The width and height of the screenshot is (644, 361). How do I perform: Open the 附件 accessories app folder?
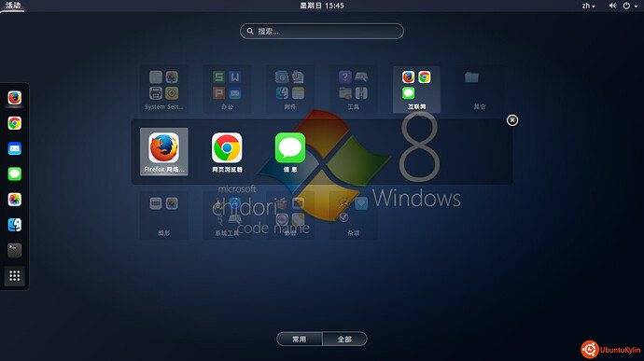coord(290,90)
